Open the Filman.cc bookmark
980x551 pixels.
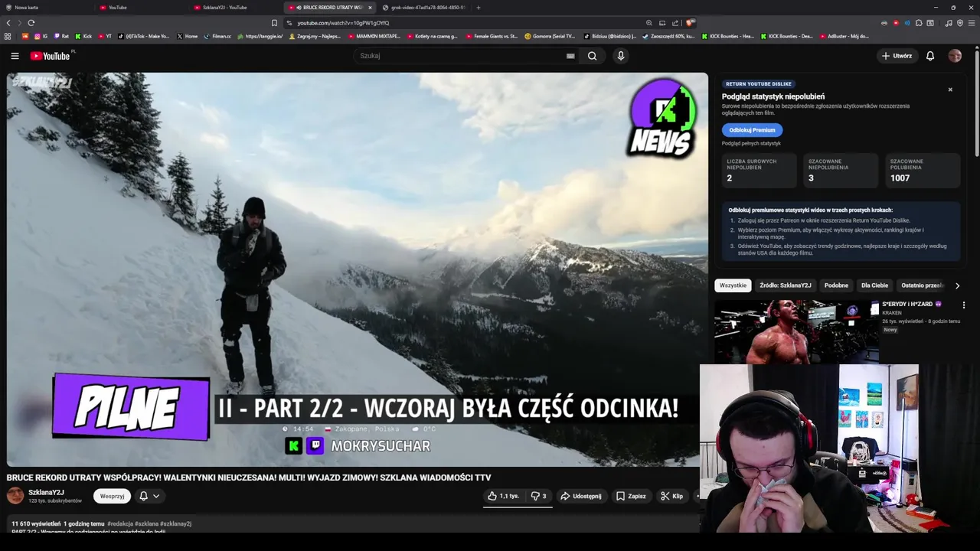217,36
